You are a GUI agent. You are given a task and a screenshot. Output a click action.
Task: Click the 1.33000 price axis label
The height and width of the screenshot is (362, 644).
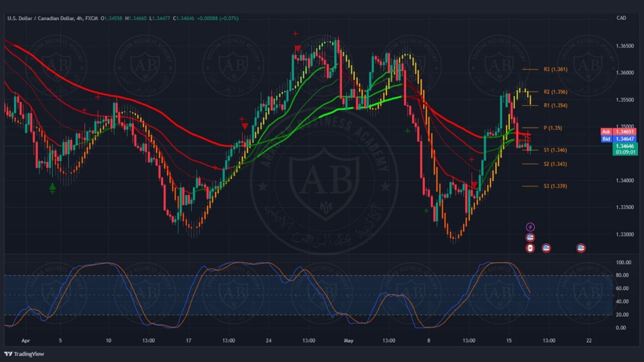(x=625, y=235)
